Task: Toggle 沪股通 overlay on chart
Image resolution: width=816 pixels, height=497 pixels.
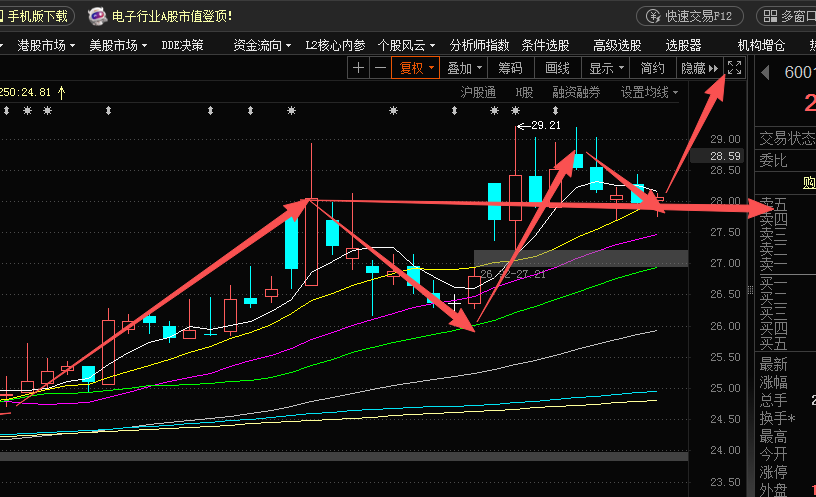Action: (x=478, y=93)
